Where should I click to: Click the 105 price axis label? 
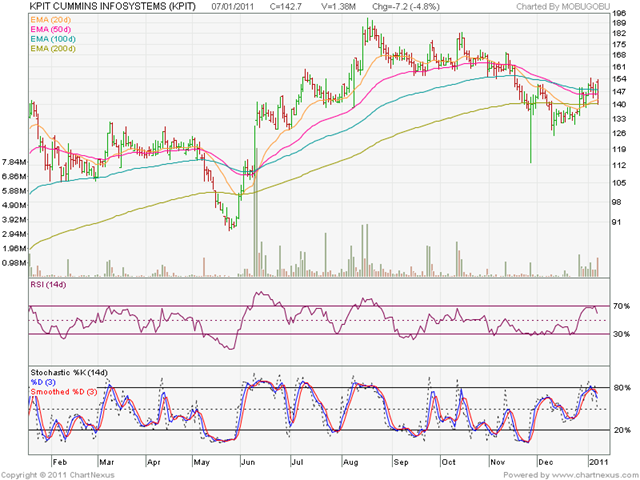[619, 183]
